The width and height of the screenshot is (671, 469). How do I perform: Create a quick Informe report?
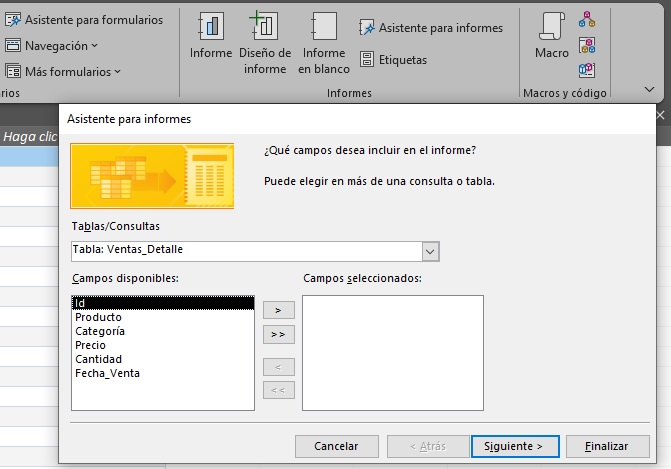point(211,36)
